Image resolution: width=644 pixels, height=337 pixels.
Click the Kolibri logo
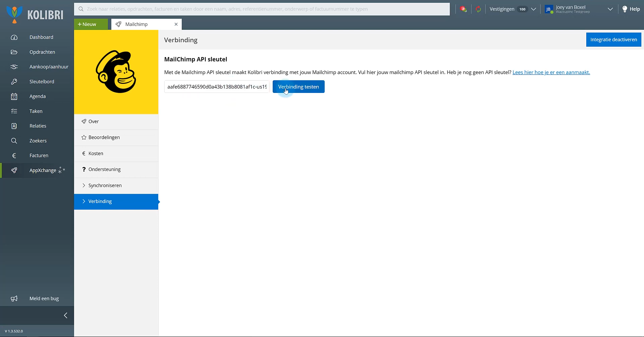[x=35, y=14]
